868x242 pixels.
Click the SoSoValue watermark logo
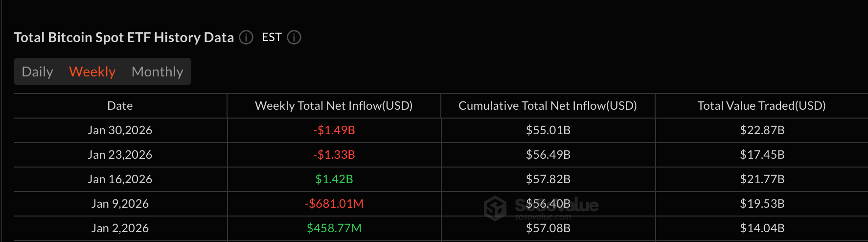pos(495,208)
